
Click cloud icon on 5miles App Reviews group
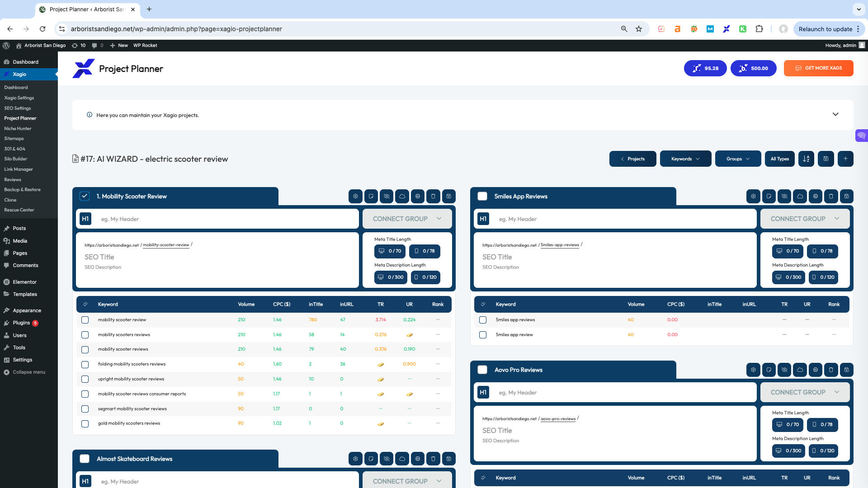(800, 197)
